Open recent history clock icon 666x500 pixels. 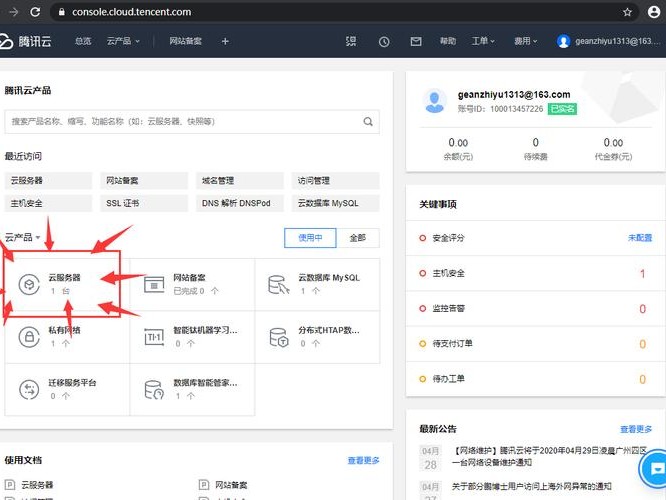[x=384, y=42]
